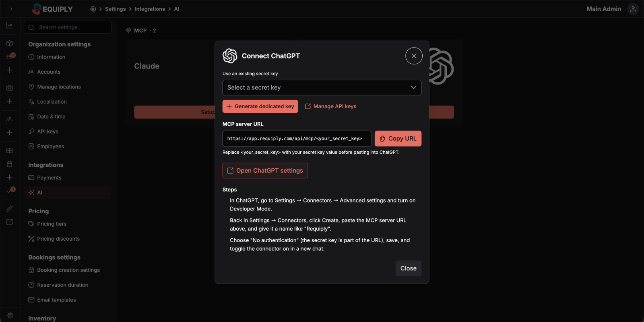Close the Connect ChatGPT dialog with X
Screen dimensions: 644x322
tap(414, 56)
